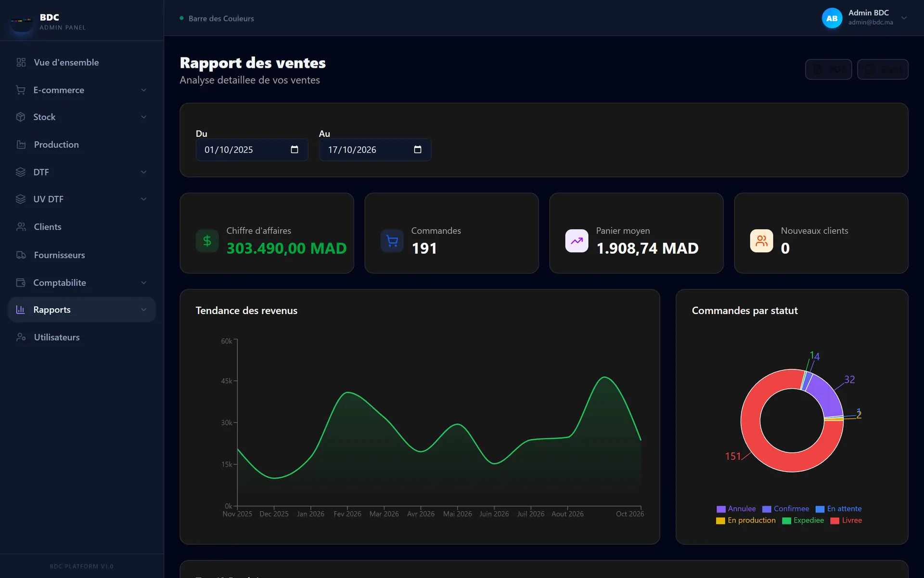Viewport: 924px width, 578px height.
Task: Expand the E-commerce submenu chevron
Action: coord(143,90)
